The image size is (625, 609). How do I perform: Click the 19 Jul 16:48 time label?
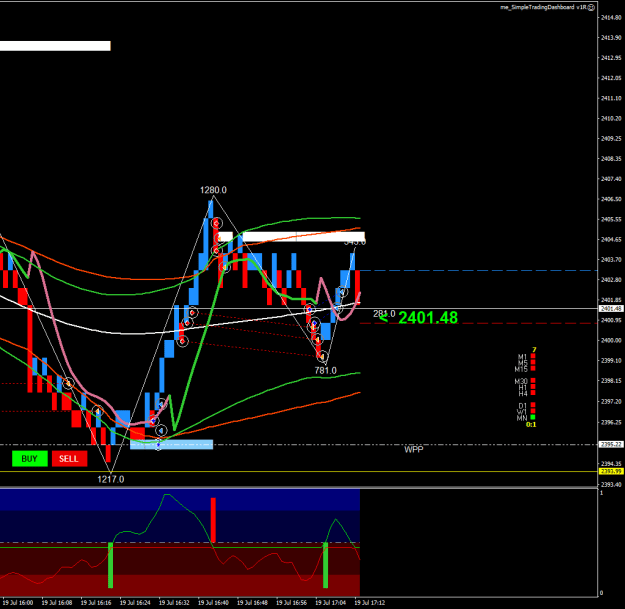[x=252, y=603]
